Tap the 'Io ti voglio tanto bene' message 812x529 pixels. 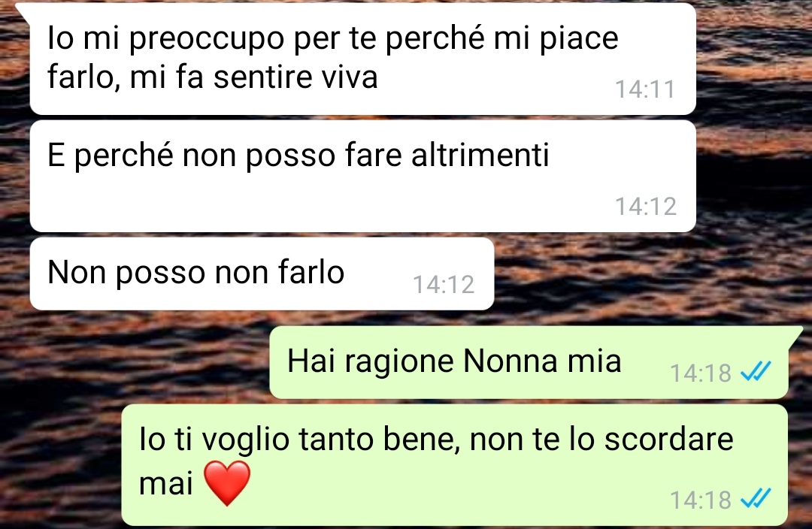[x=455, y=465]
